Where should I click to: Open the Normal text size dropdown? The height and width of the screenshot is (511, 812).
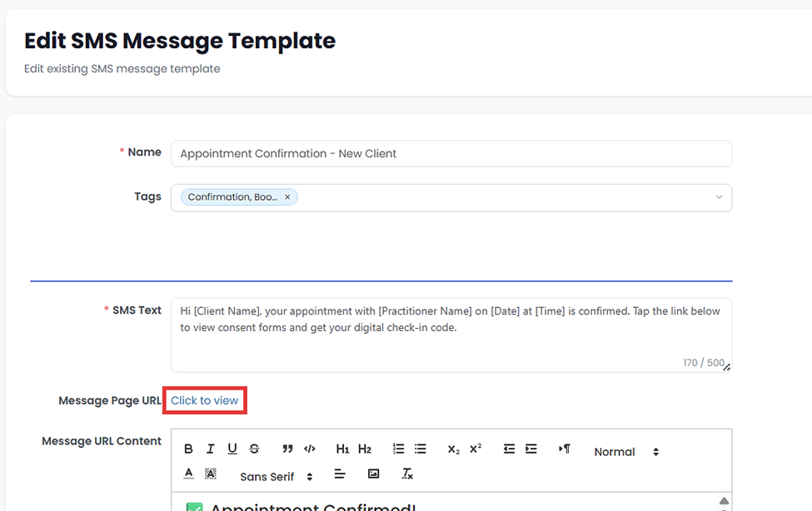pos(625,452)
